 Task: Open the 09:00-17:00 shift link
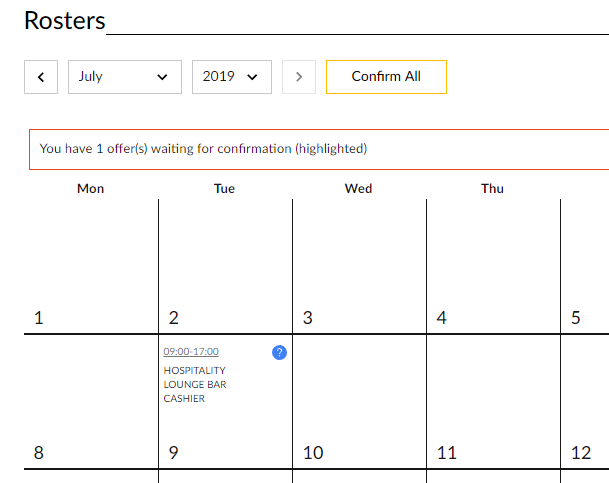[191, 351]
